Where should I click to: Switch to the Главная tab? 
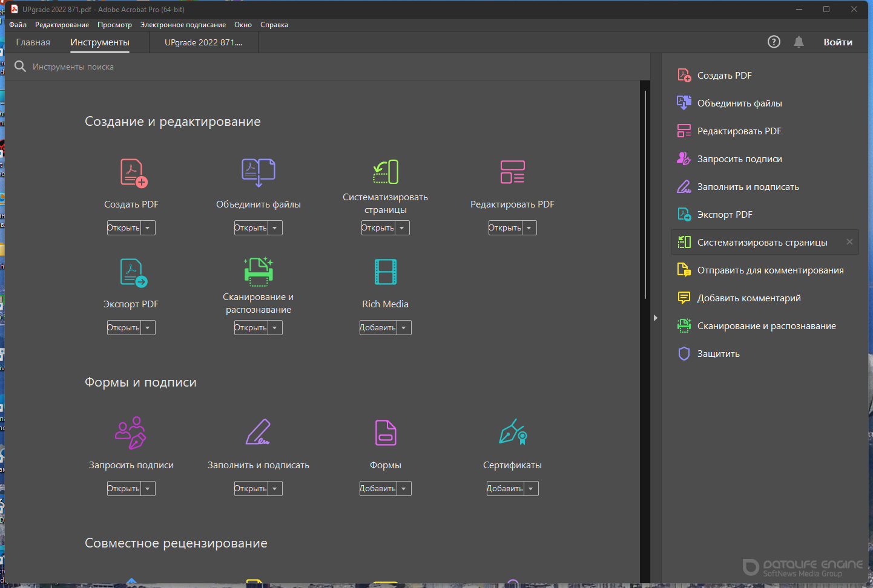33,42
